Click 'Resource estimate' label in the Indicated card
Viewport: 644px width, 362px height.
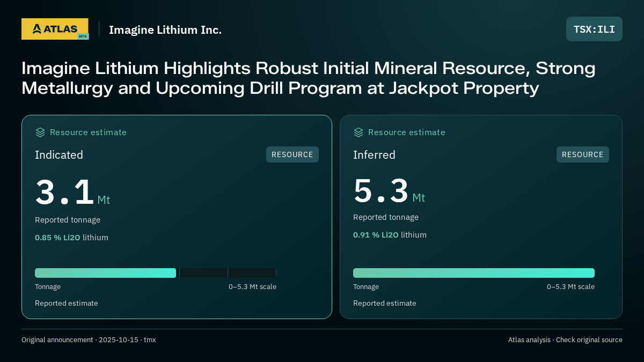pyautogui.click(x=88, y=132)
